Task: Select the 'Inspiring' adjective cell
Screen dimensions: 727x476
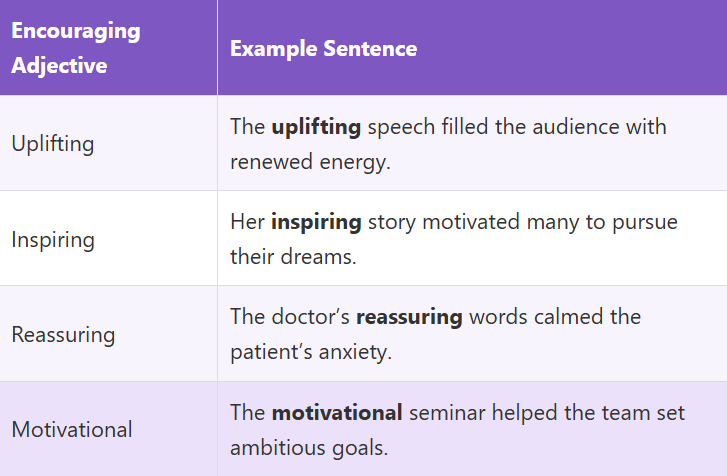Action: pos(53,240)
